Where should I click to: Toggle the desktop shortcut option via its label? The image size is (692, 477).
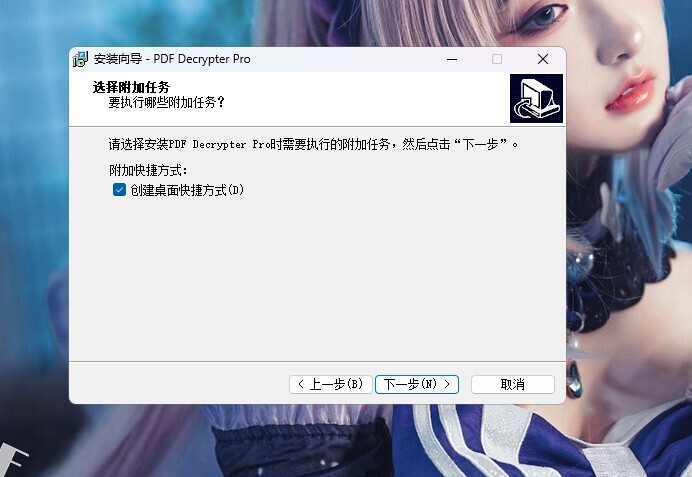(187, 190)
